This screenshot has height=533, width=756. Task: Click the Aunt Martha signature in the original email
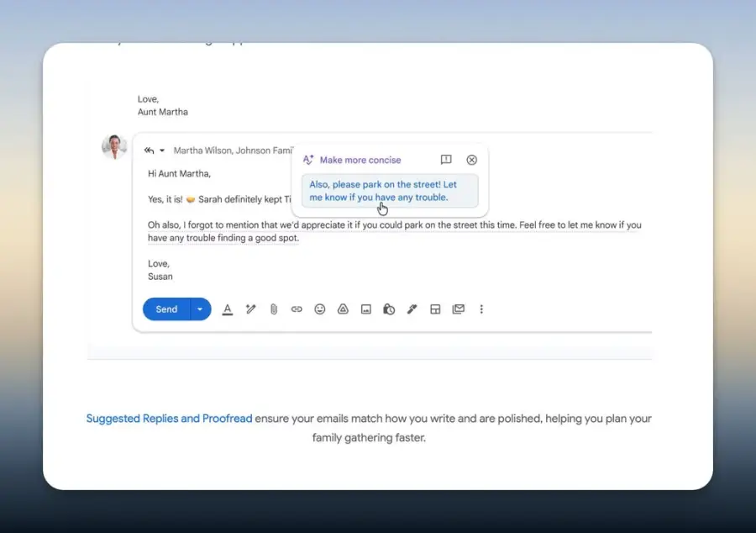(163, 112)
